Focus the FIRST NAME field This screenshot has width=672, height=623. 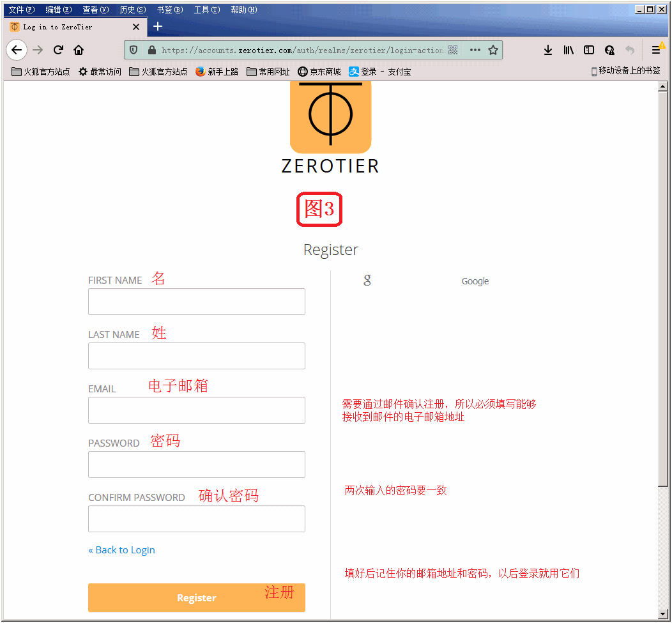click(x=197, y=302)
